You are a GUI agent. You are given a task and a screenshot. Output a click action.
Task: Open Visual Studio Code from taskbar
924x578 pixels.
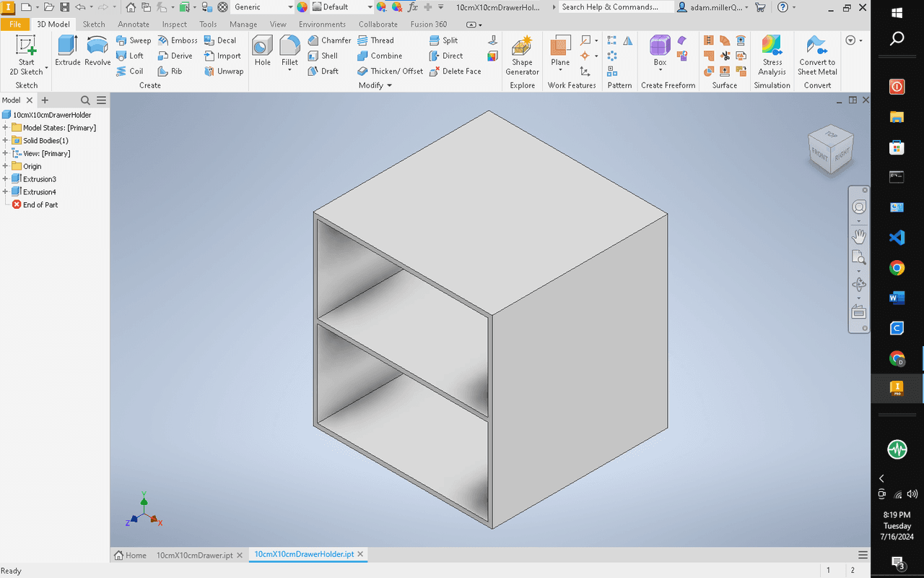click(x=897, y=238)
